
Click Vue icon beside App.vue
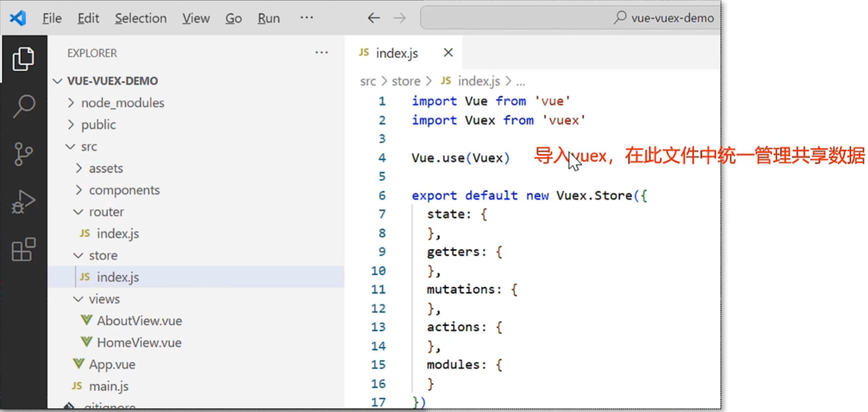pos(79,364)
